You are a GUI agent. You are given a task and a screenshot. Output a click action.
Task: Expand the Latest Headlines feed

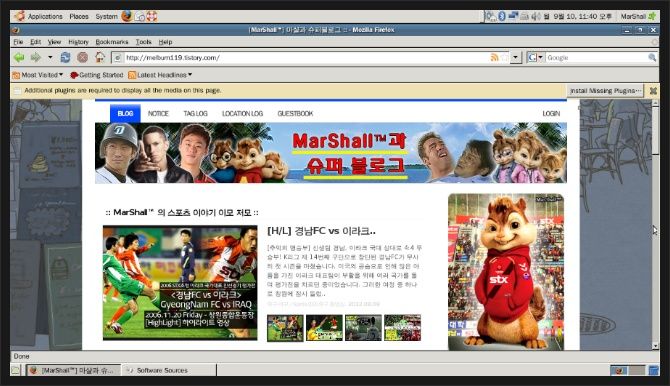[x=160, y=75]
